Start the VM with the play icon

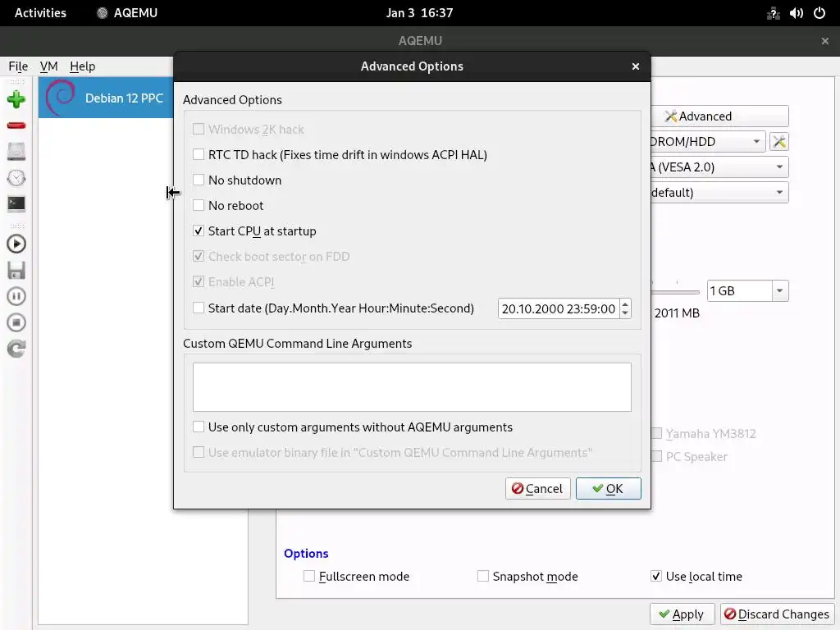coord(16,244)
